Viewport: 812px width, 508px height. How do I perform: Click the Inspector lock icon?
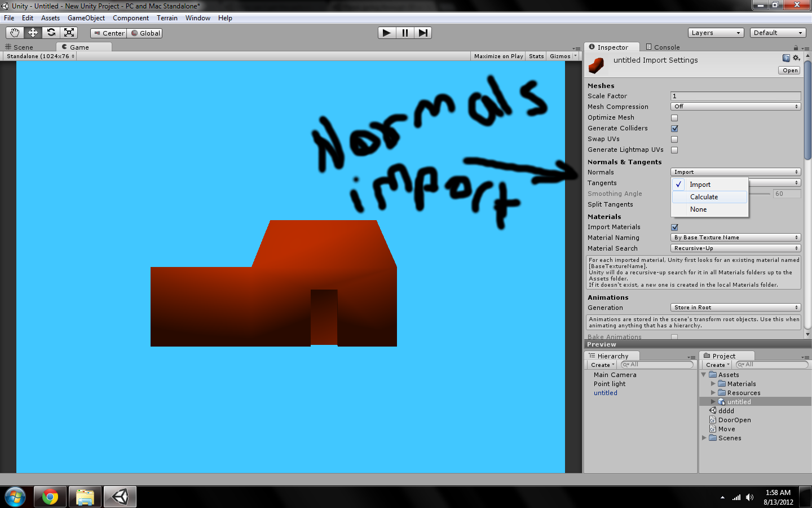(796, 48)
